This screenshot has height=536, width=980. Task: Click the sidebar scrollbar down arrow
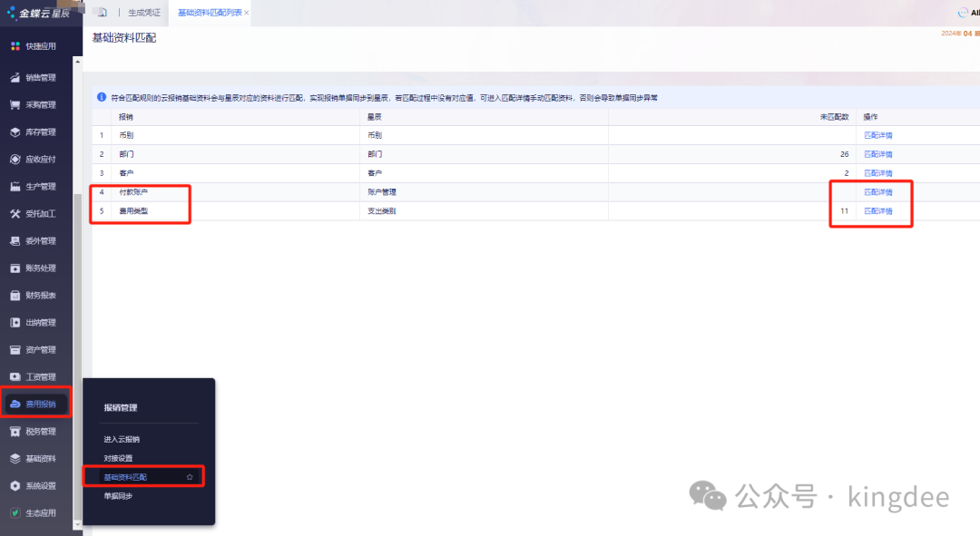(x=78, y=524)
